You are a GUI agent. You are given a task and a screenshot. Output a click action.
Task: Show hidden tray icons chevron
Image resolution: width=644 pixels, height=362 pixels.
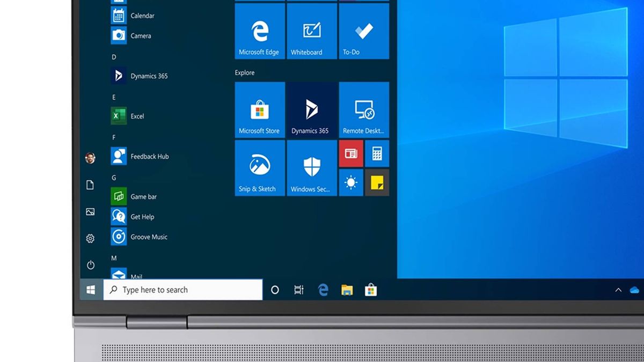click(x=618, y=290)
